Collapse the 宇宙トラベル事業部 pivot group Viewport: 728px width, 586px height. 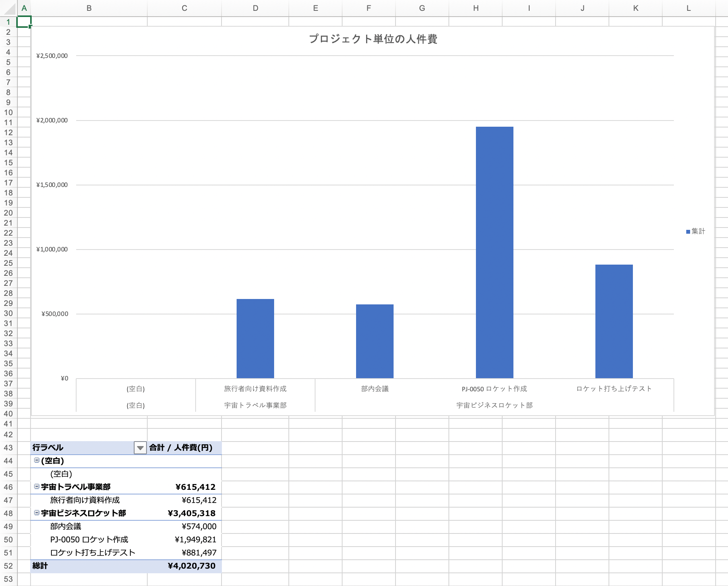click(x=37, y=486)
